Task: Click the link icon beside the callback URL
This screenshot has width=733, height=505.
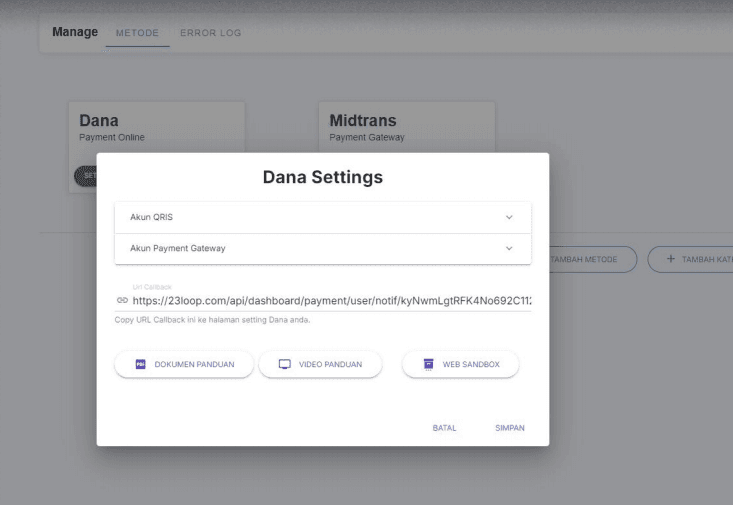Action: tap(122, 300)
